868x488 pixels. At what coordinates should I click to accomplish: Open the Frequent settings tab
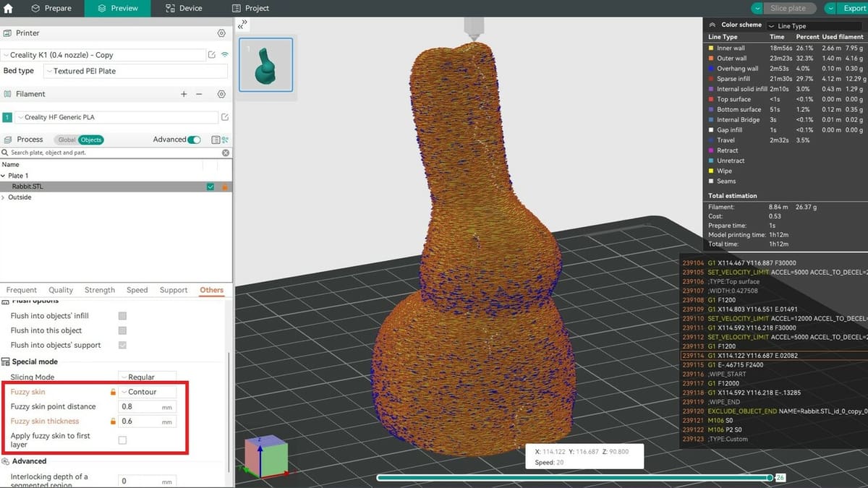click(x=22, y=290)
